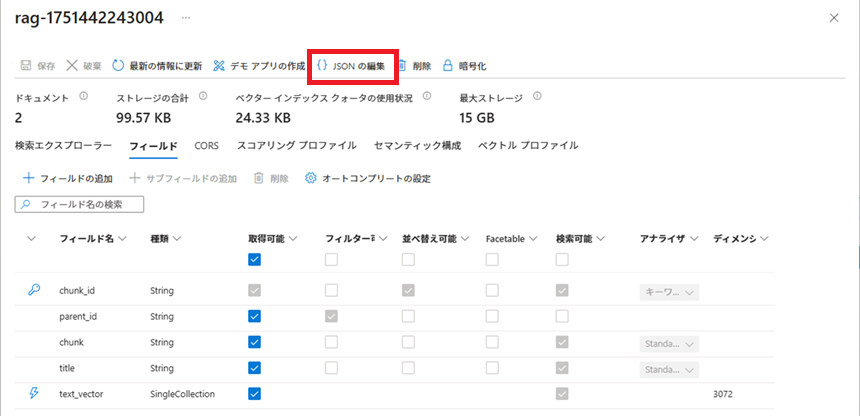The width and height of the screenshot is (860, 416).
Task: Click the lightning icon on text_vector row
Action: point(34,393)
